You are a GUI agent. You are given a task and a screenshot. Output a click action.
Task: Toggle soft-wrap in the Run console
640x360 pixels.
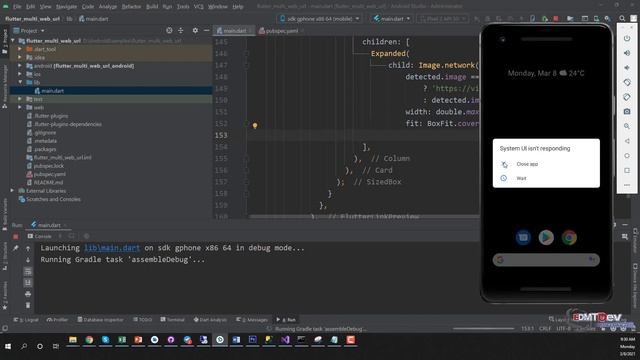coord(28,271)
